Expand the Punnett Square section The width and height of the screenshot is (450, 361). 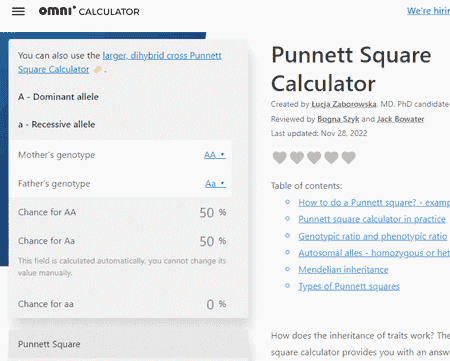pyautogui.click(x=128, y=344)
